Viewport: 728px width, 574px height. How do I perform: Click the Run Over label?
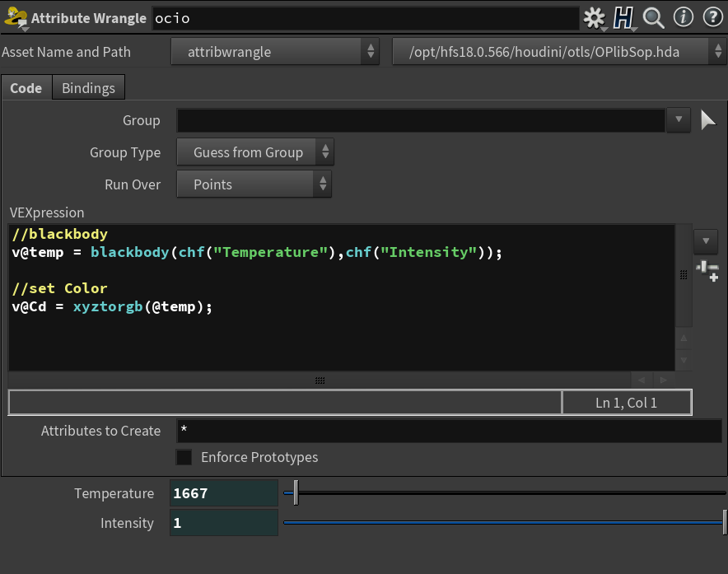pyautogui.click(x=133, y=184)
